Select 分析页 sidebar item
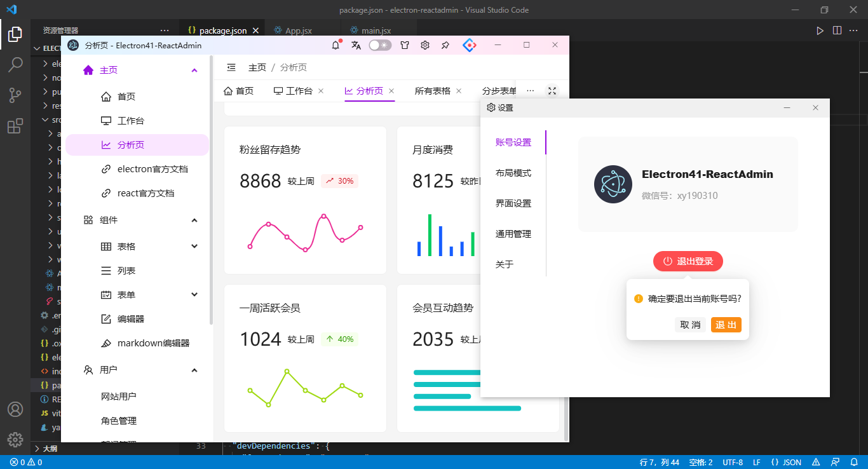This screenshot has height=469, width=868. click(x=137, y=145)
